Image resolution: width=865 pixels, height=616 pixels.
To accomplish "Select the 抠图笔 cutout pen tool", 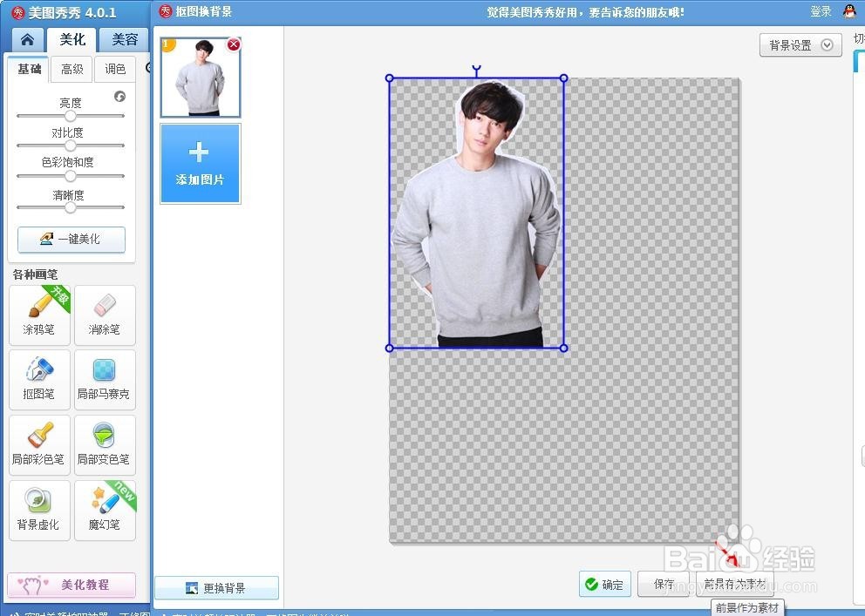I will click(x=40, y=380).
